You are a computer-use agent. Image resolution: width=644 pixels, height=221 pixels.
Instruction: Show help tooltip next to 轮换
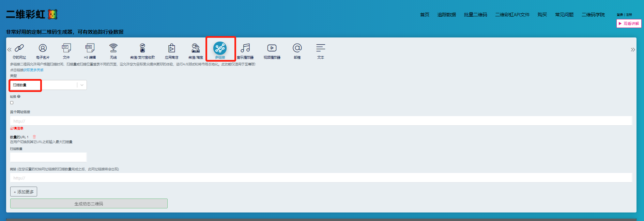point(19,97)
